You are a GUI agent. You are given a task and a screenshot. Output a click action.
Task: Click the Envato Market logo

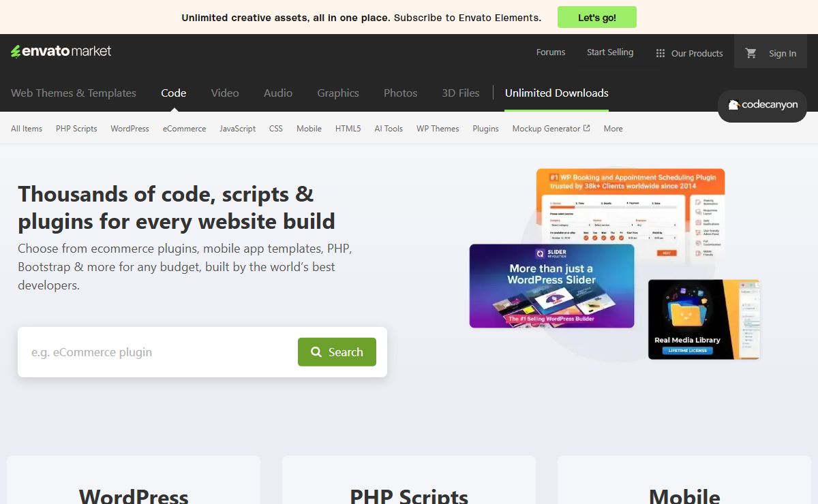pos(61,52)
